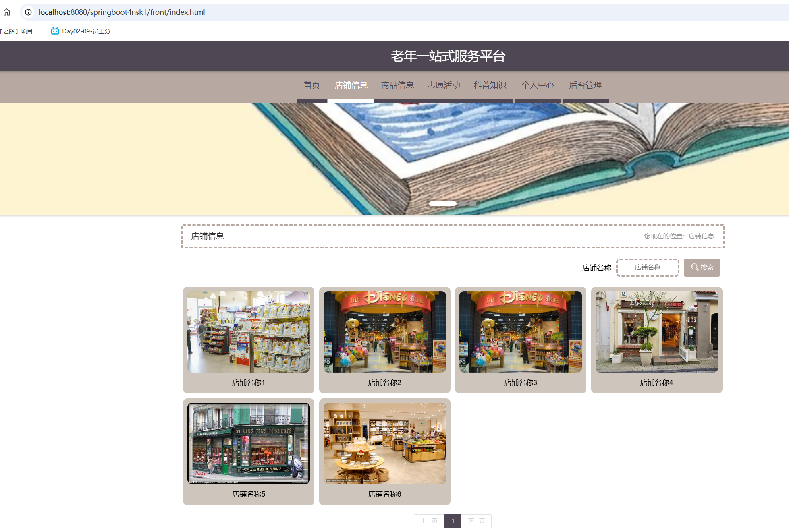Image resolution: width=789 pixels, height=532 pixels.
Task: Go to the 科普知识 page
Action: tap(490, 85)
